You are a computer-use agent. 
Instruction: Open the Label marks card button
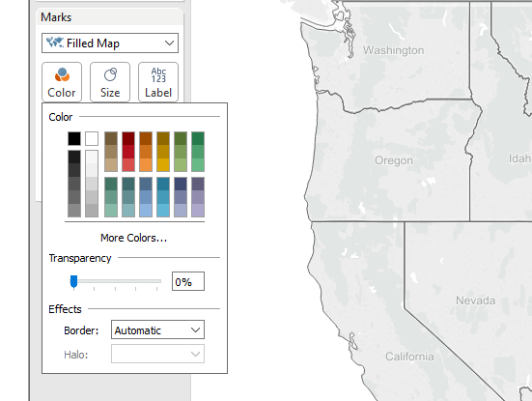pyautogui.click(x=158, y=82)
